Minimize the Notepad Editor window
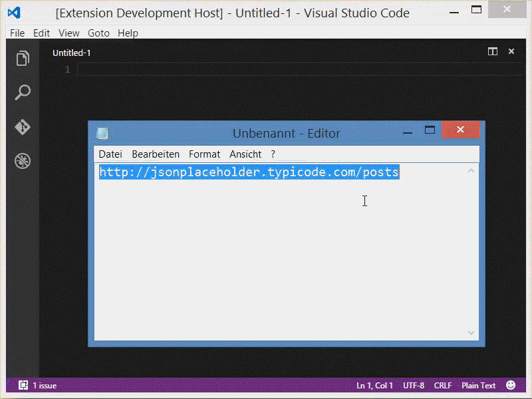The width and height of the screenshot is (532, 399). [408, 132]
